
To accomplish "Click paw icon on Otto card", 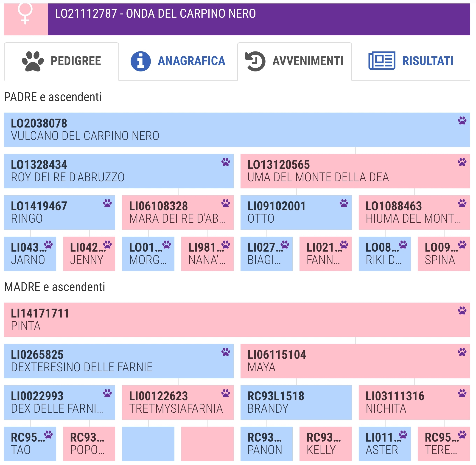I will [x=344, y=203].
